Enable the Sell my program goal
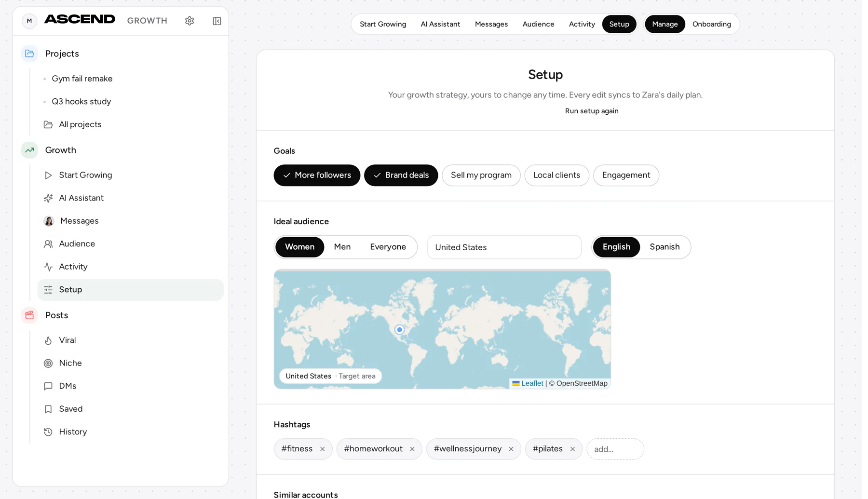The height and width of the screenshot is (499, 868). click(x=481, y=175)
